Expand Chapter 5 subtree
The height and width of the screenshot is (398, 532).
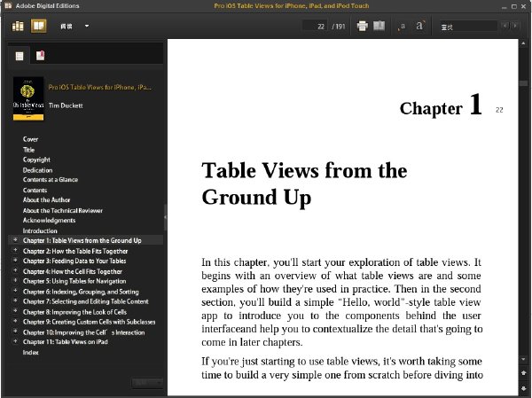[x=15, y=281]
